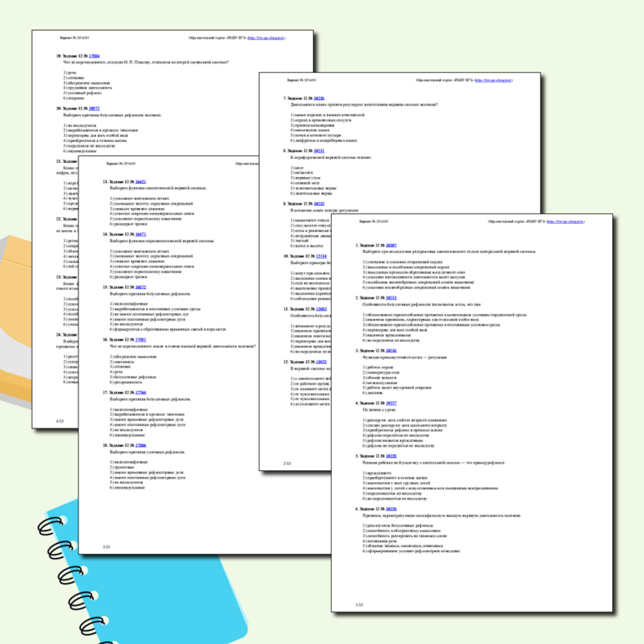Open the link for Задание 18
Screen dimensions: 644x644
(140, 445)
